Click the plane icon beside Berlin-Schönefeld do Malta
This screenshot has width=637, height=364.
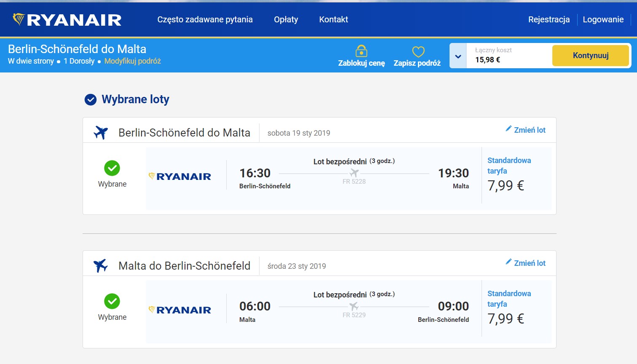click(x=101, y=132)
